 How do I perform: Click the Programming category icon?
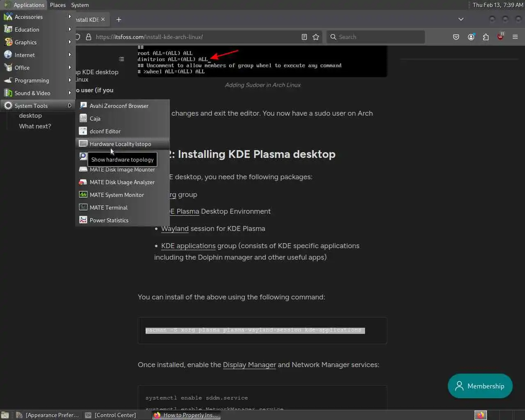[x=8, y=80]
